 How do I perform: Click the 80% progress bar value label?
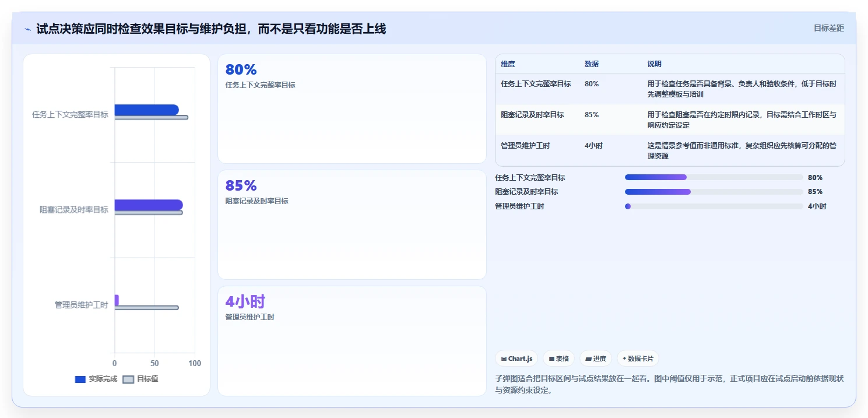coord(815,178)
